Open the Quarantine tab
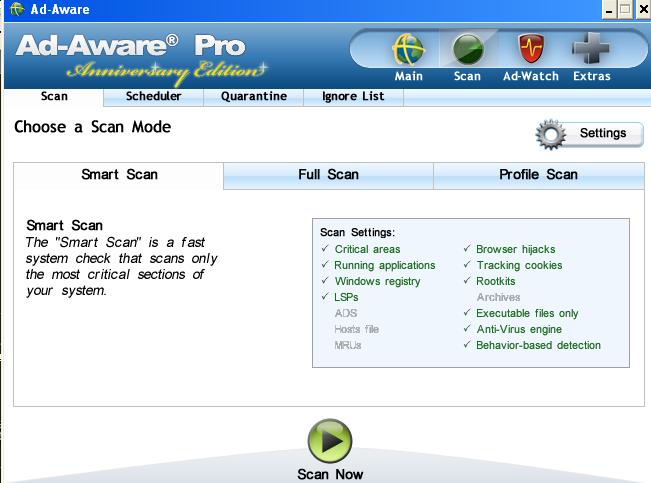This screenshot has width=651, height=483. pyautogui.click(x=254, y=97)
